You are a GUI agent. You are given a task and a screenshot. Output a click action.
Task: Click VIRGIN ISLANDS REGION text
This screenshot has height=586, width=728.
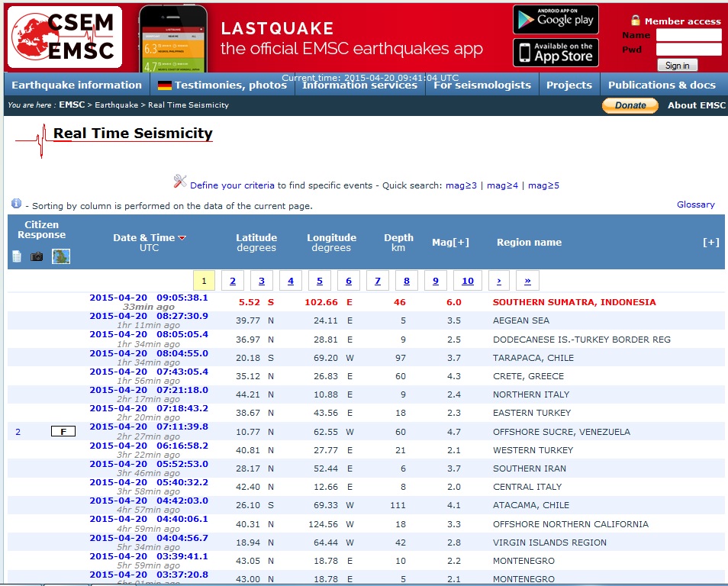point(549,543)
